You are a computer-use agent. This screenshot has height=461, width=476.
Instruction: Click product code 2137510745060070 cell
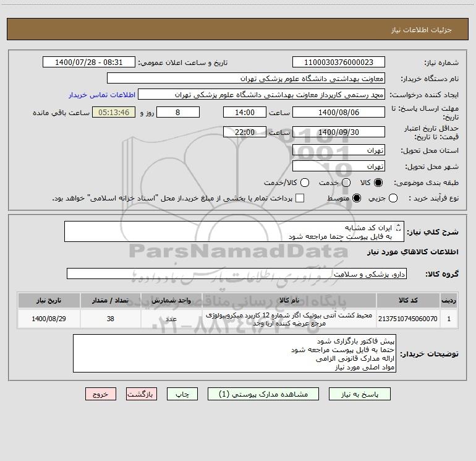coord(408,319)
